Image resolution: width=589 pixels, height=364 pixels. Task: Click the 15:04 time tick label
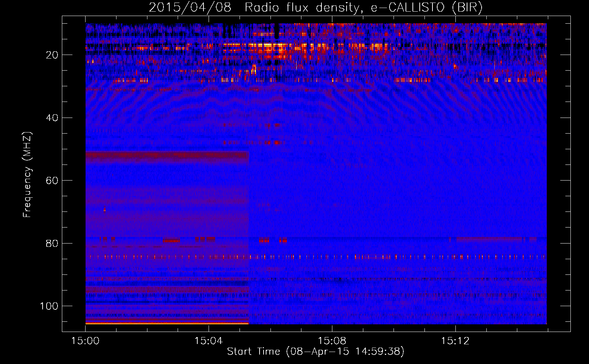pos(209,341)
